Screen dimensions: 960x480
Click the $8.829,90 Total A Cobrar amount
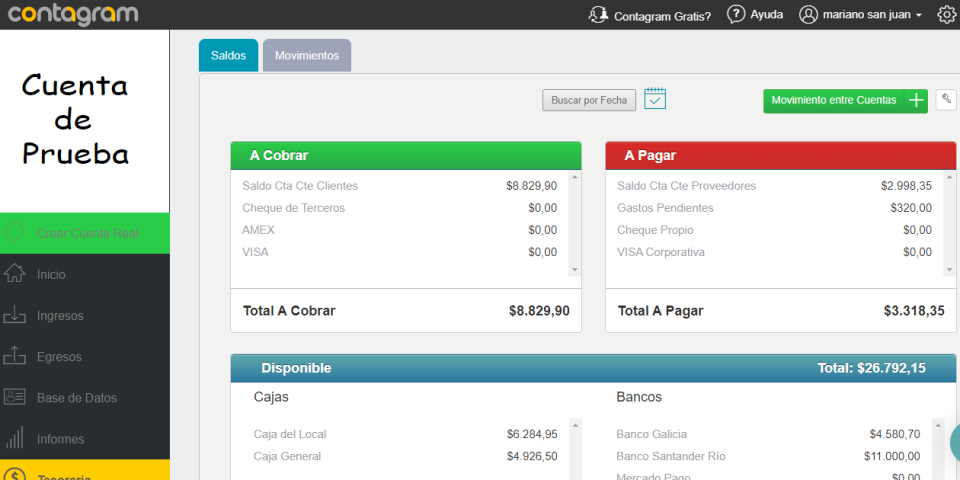pyautogui.click(x=539, y=310)
